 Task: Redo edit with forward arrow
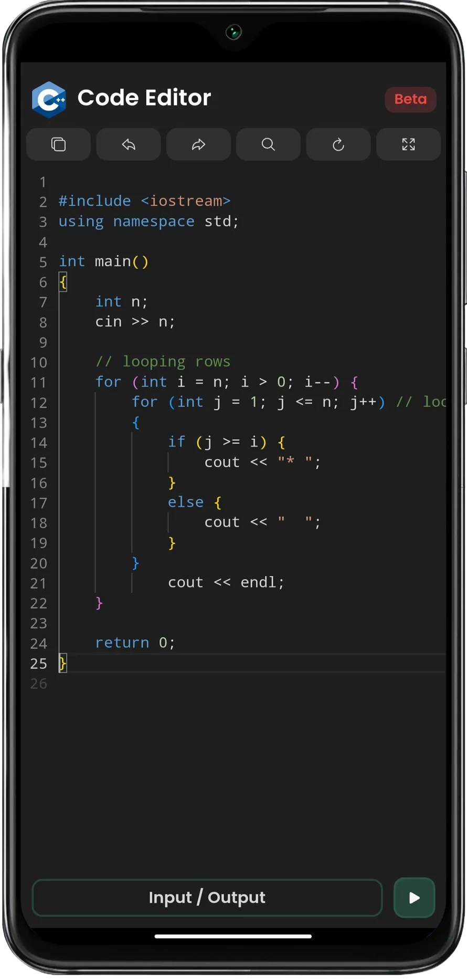coord(198,144)
